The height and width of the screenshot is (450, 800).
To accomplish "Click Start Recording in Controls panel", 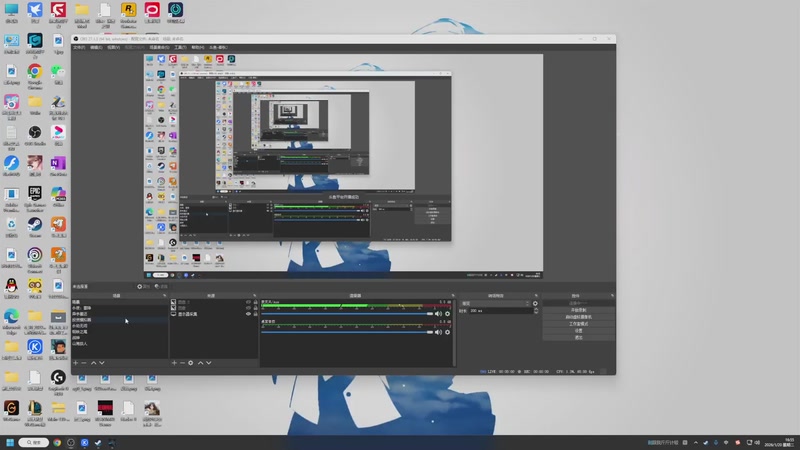I will pos(578,310).
